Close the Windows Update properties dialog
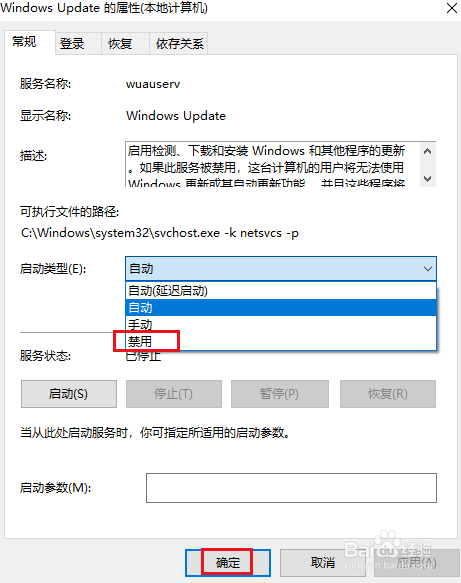Screen dimensions: 461x583 pos(452,8)
